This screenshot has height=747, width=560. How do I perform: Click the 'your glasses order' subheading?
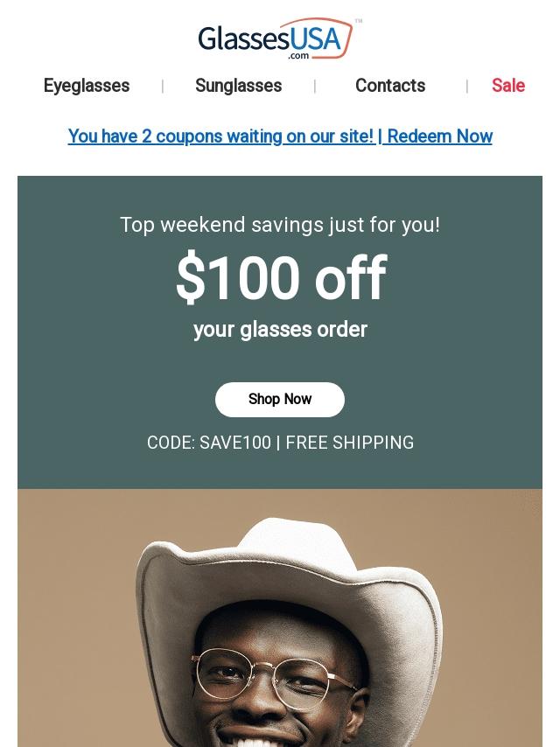pos(280,330)
